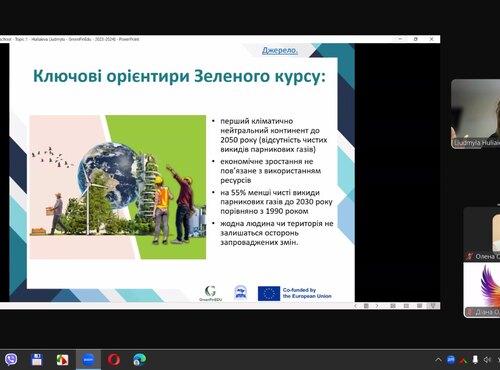
Task: Select Діана participant tile with phoenix avatar
Action: [482, 290]
